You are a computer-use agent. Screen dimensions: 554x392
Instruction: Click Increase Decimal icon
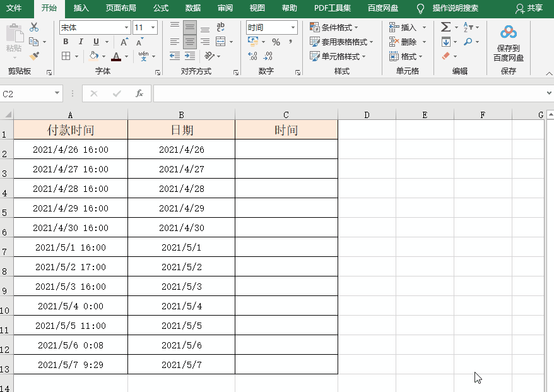pos(252,56)
